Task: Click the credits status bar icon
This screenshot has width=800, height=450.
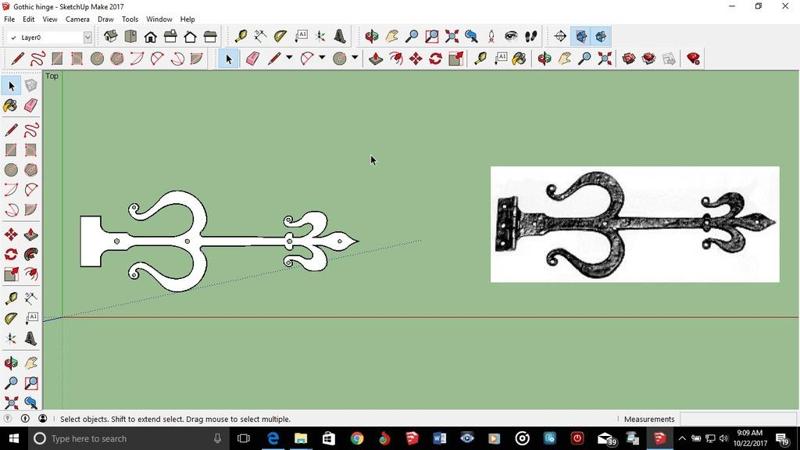Action: pos(25,418)
